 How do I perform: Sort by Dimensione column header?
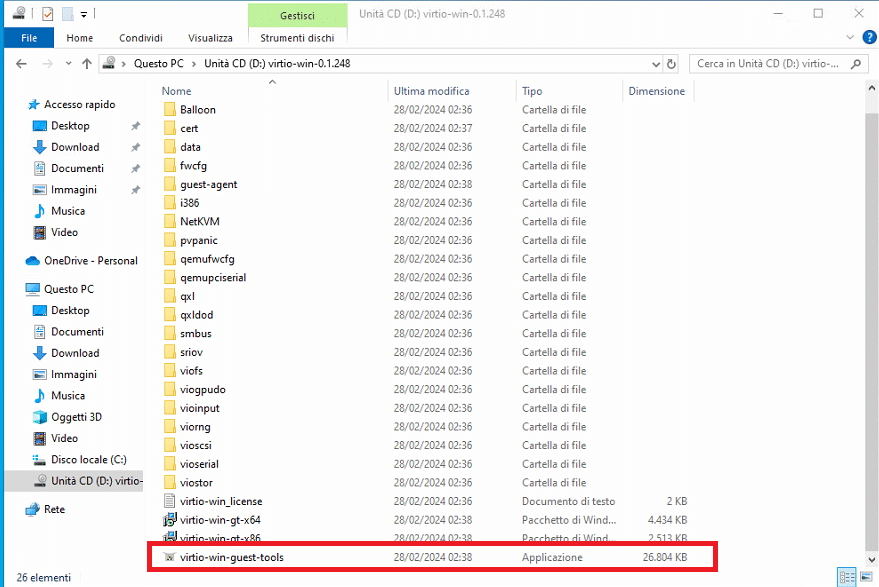[656, 91]
